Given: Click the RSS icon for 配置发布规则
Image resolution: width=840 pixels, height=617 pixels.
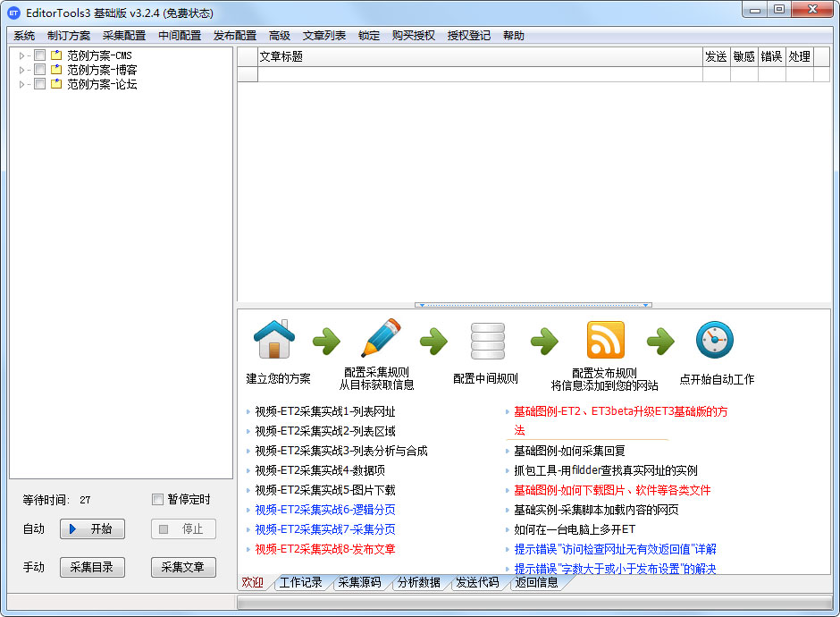Looking at the screenshot, I should [605, 339].
